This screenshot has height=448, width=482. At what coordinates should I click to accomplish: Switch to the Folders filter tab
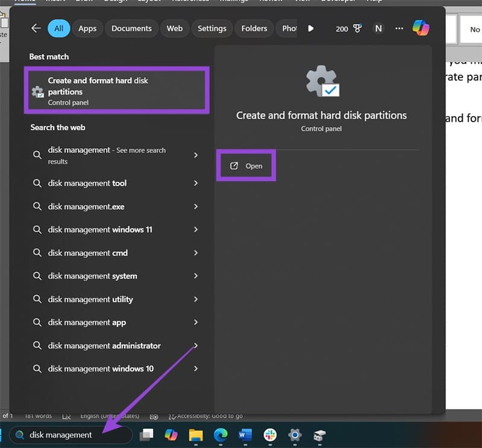click(x=254, y=28)
